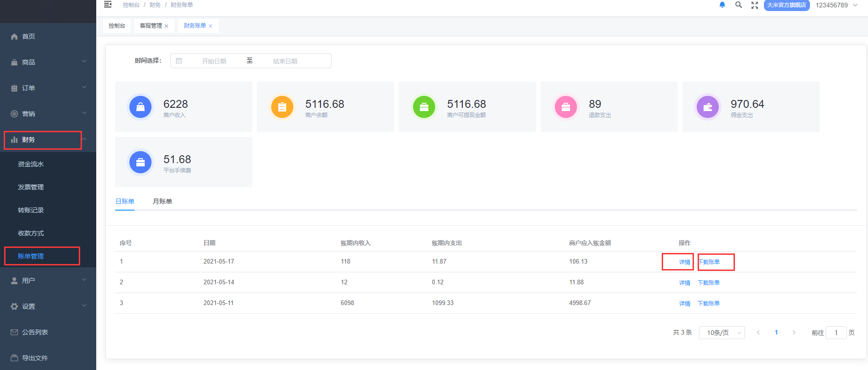
Task: Click the pink 退款支出 icon
Action: pos(566,107)
